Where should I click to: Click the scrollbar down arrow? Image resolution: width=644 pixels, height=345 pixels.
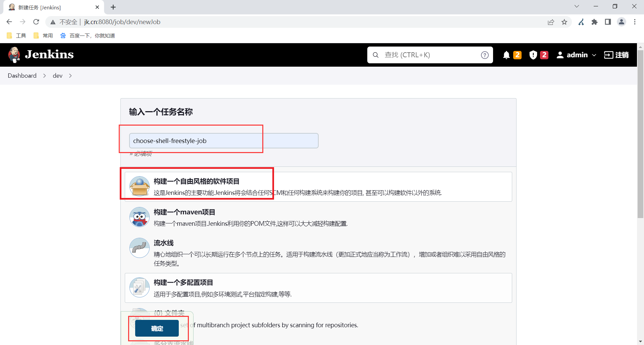641,342
